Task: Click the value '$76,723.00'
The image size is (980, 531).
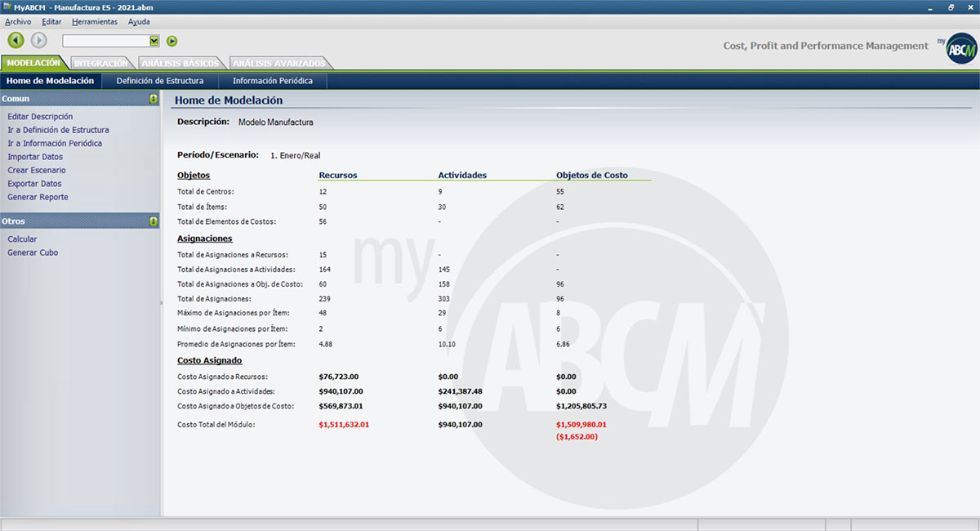Action: point(339,377)
